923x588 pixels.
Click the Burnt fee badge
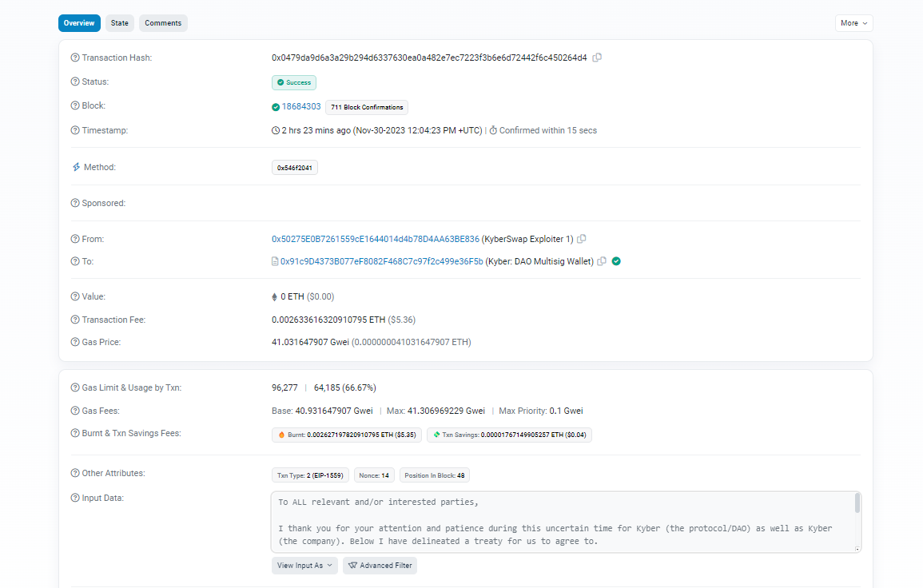(x=347, y=435)
